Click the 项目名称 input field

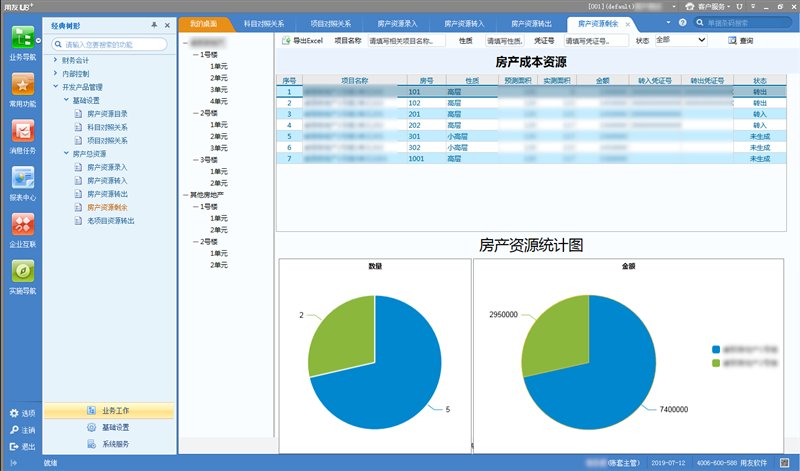pos(407,40)
